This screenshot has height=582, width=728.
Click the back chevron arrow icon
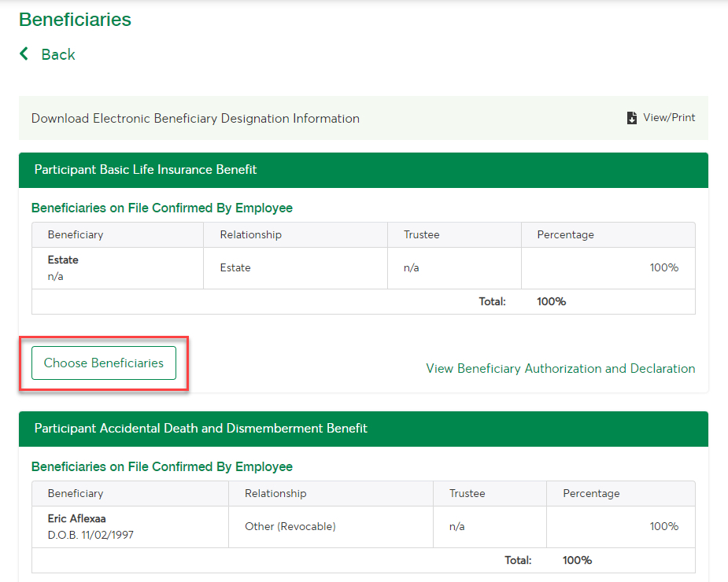coord(24,53)
